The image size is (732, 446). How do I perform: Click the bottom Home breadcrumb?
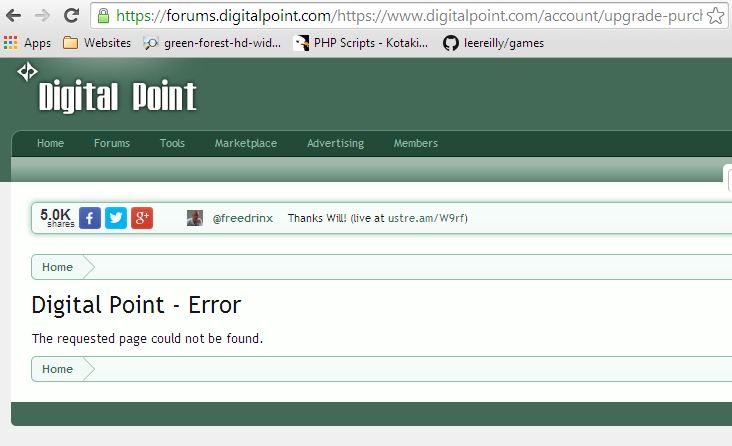click(x=57, y=369)
